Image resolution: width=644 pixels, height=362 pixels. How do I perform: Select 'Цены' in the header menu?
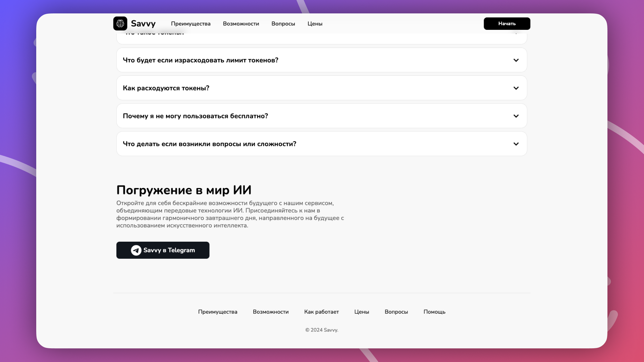(315, 24)
